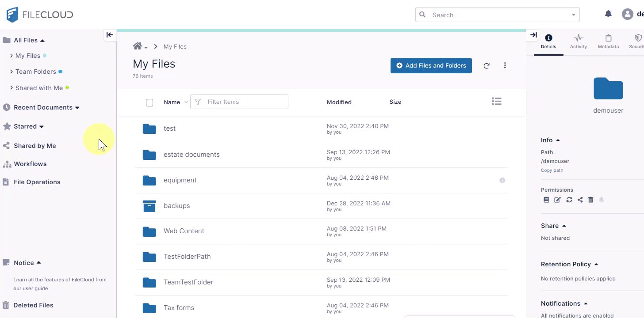
Task: Expand the Recent Documents section
Action: (x=77, y=108)
